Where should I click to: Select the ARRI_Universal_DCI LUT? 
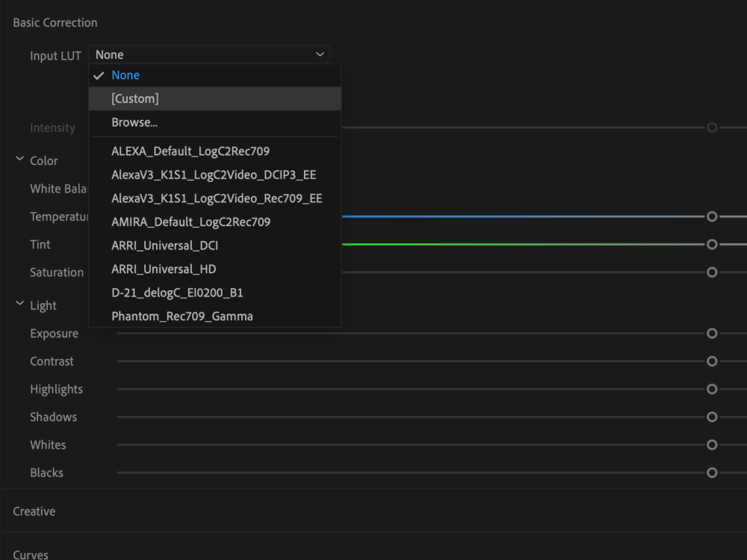click(x=164, y=245)
